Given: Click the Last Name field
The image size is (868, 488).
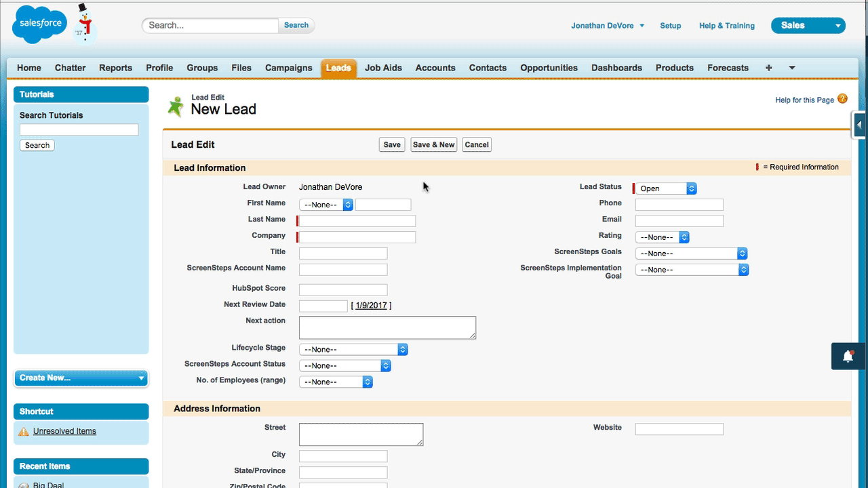Looking at the screenshot, I should click(357, 221).
